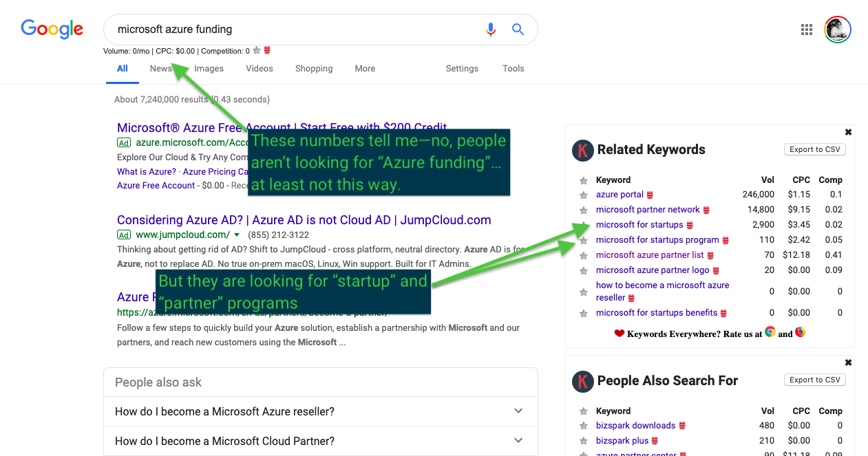Image resolution: width=868 pixels, height=456 pixels.
Task: Click the Comp column header in Related Keywords
Action: pyautogui.click(x=830, y=180)
